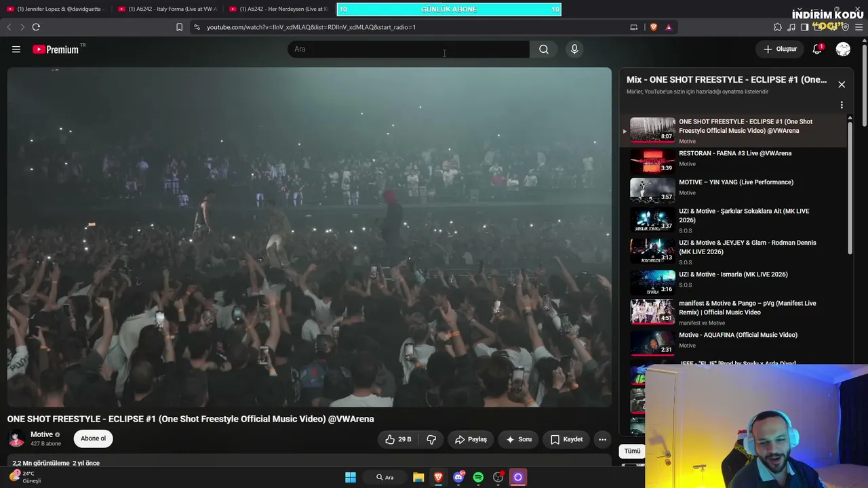Click the Mix panel header title
This screenshot has height=488, width=868.
point(726,79)
